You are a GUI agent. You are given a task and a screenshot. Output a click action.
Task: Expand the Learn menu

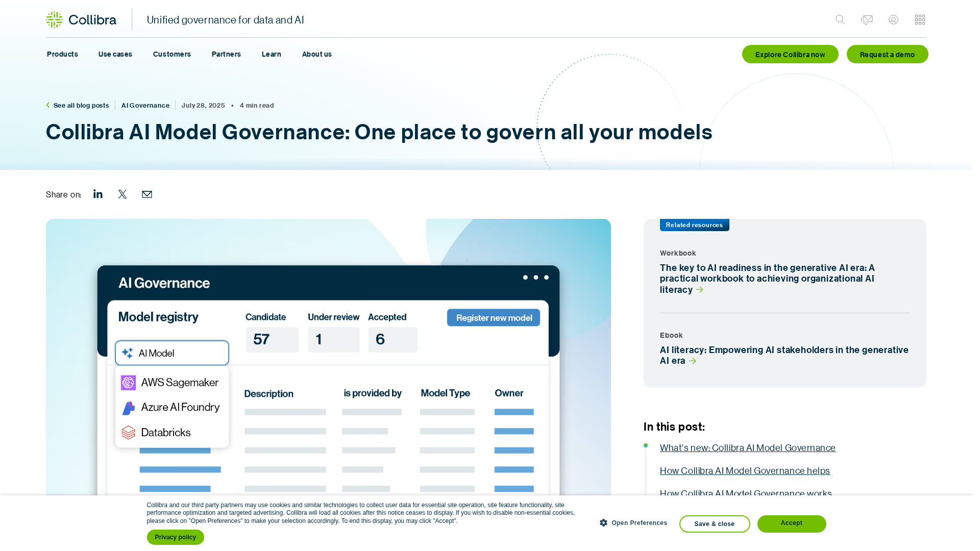pyautogui.click(x=272, y=54)
